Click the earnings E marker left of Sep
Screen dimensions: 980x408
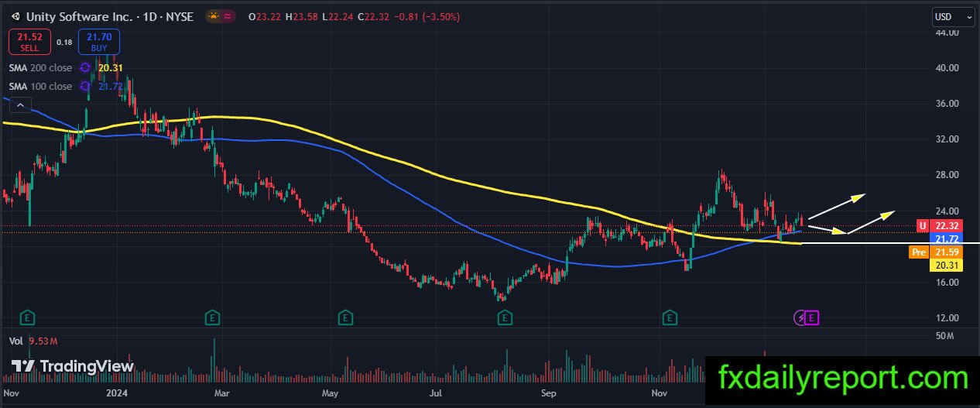505,317
